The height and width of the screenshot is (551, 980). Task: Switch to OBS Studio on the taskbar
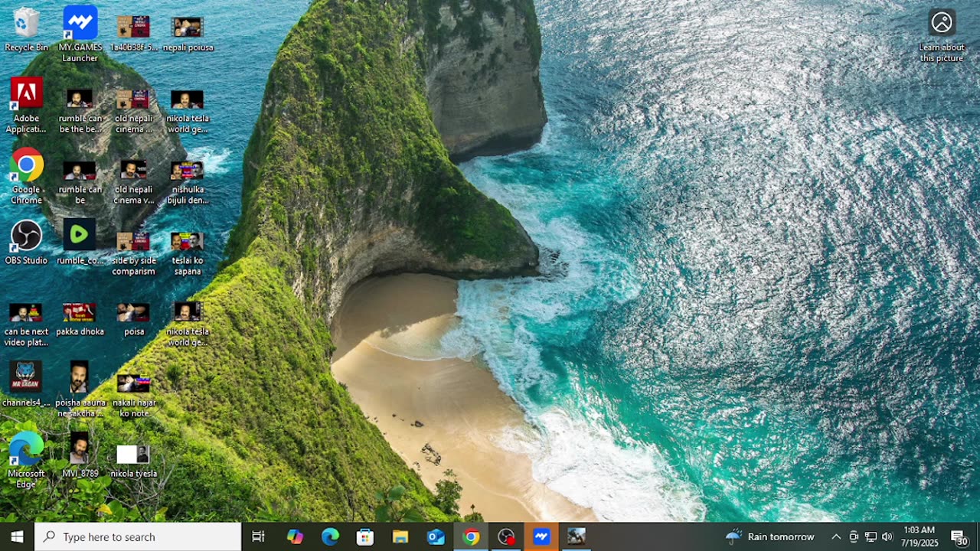tap(506, 536)
